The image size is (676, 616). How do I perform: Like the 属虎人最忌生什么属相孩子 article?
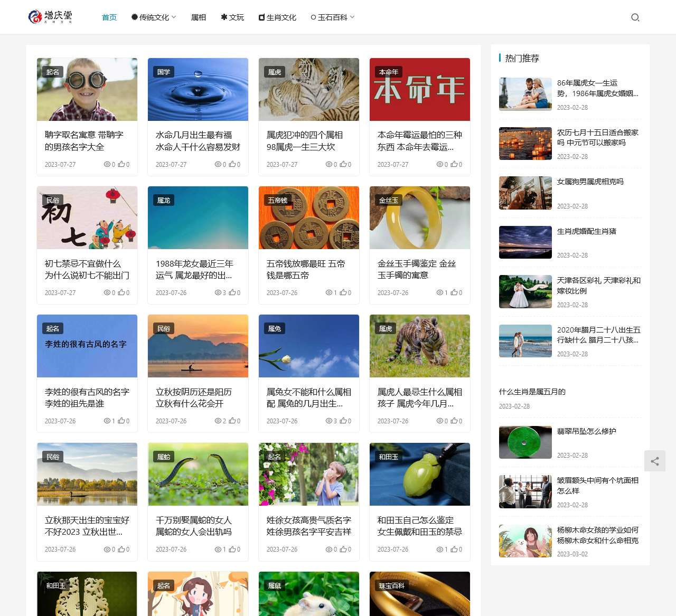(x=454, y=421)
